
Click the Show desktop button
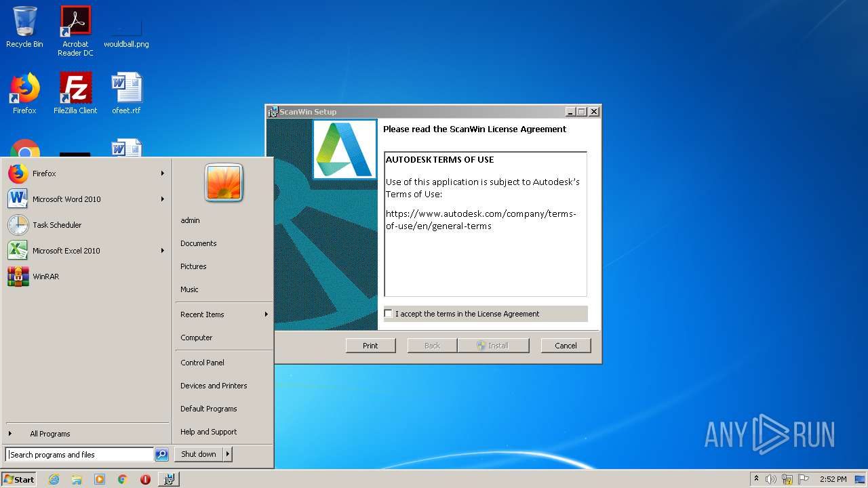click(861, 479)
